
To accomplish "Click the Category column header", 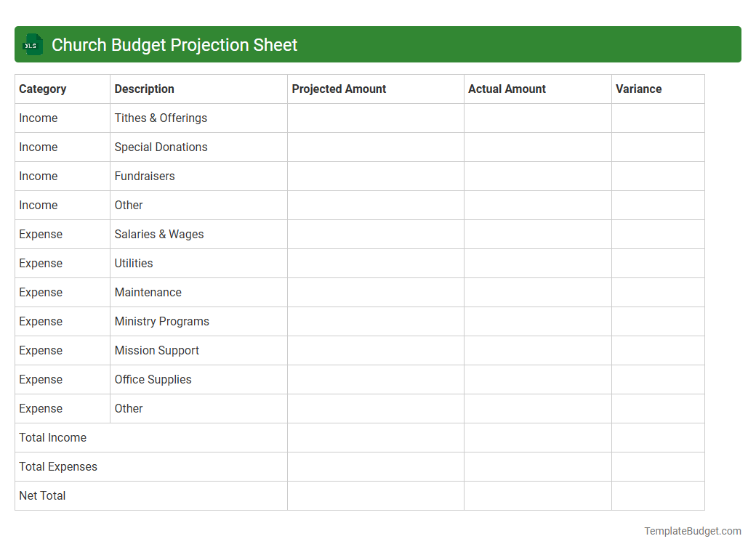I will coord(43,89).
